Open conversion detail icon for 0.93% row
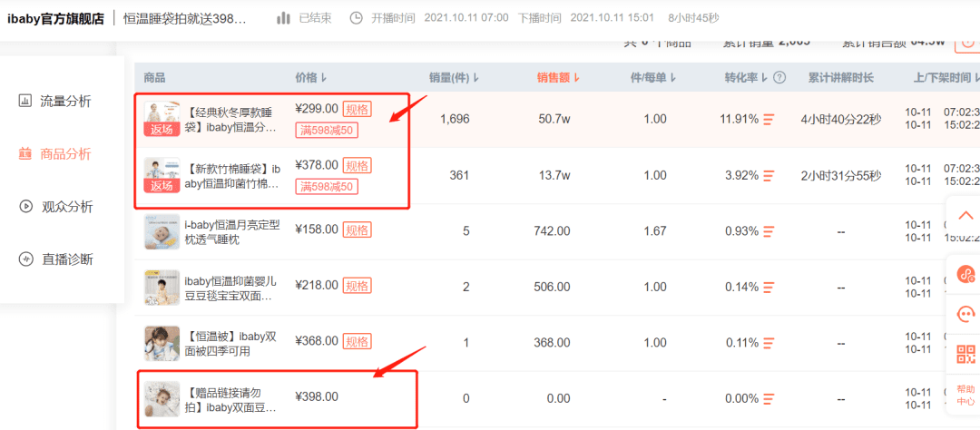This screenshot has height=430, width=980. click(769, 231)
